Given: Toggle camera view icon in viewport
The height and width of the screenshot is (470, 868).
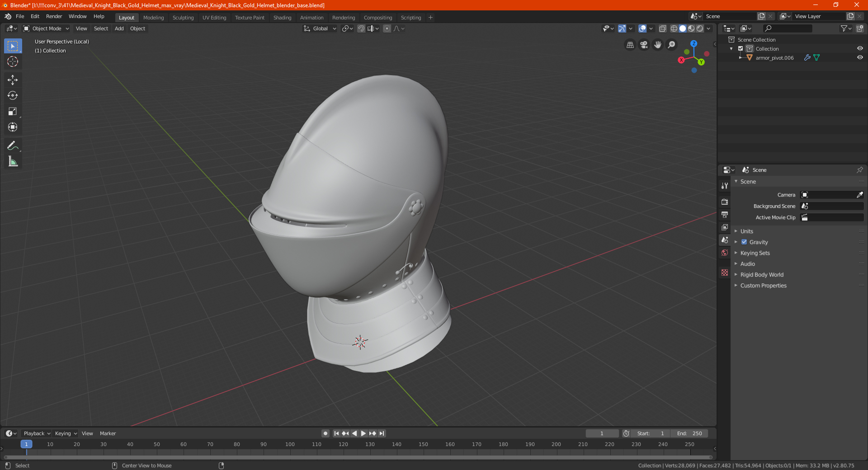Looking at the screenshot, I should (644, 45).
